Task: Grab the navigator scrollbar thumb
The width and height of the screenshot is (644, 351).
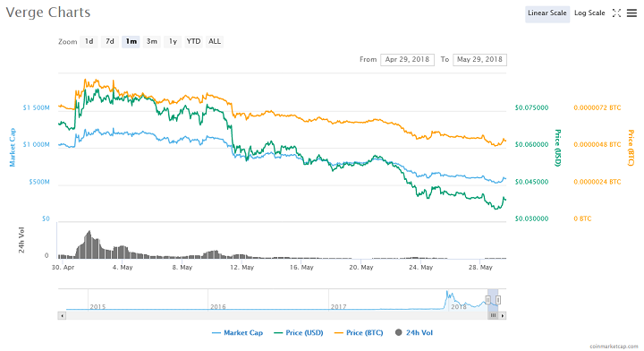Action: tap(493, 316)
